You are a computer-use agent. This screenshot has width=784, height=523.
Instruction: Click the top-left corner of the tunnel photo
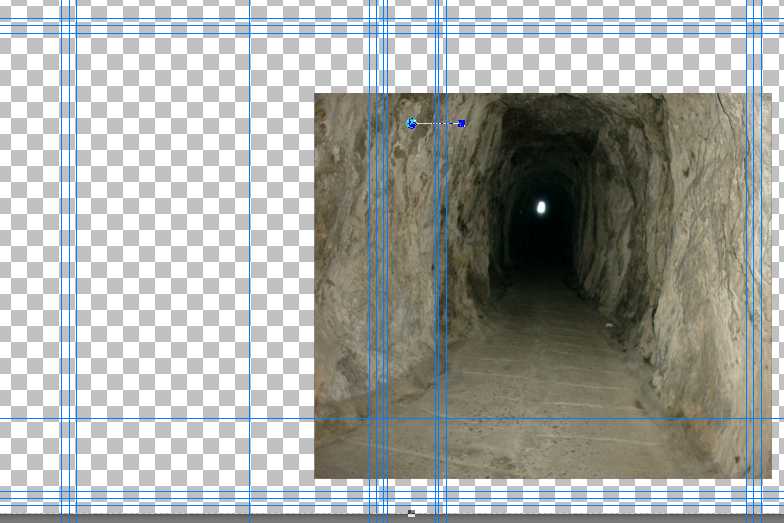(316, 95)
